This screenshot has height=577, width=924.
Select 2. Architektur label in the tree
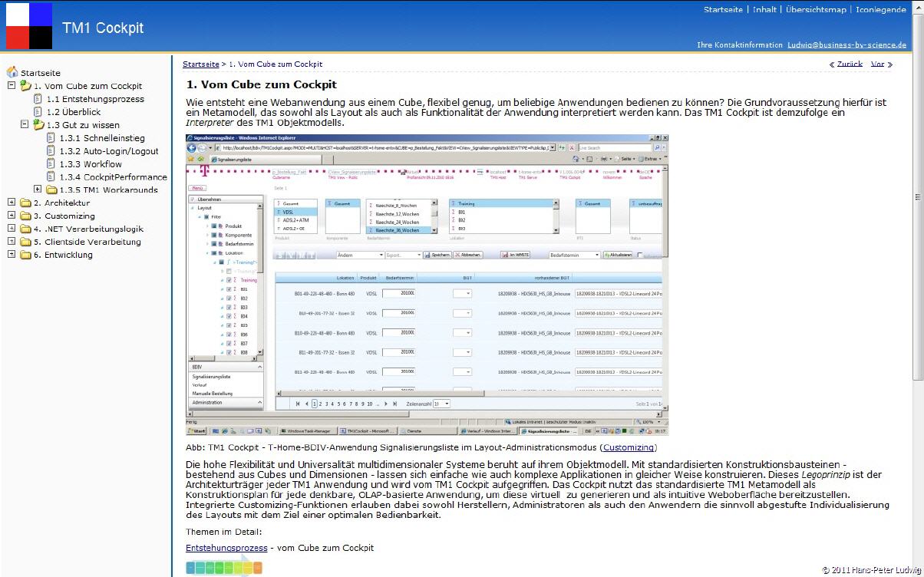pyautogui.click(x=61, y=203)
